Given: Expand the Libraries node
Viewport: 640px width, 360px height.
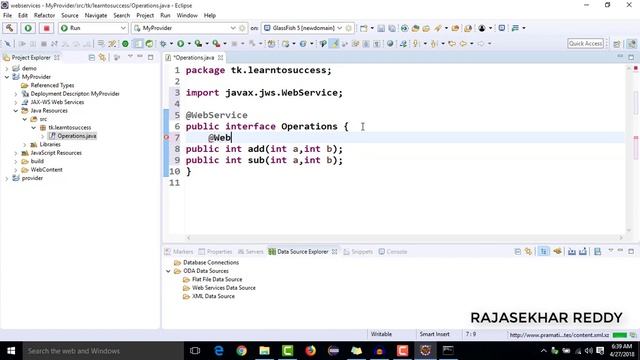Looking at the screenshot, I should pyautogui.click(x=24, y=144).
